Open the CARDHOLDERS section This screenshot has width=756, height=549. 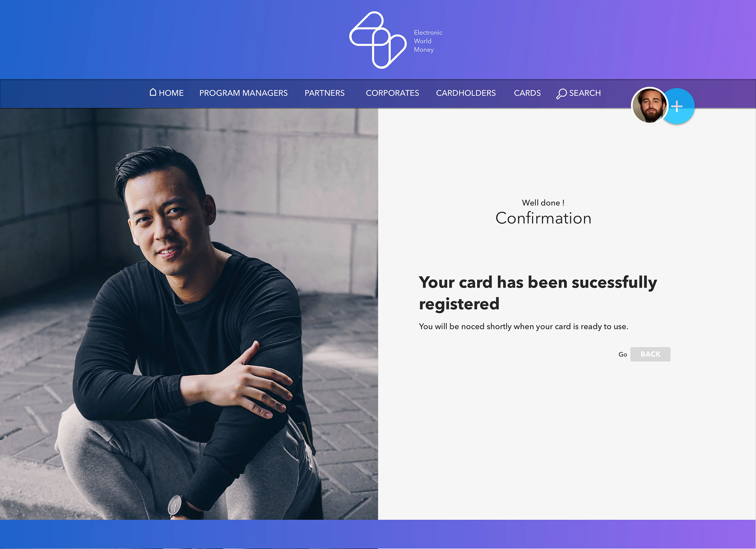466,93
